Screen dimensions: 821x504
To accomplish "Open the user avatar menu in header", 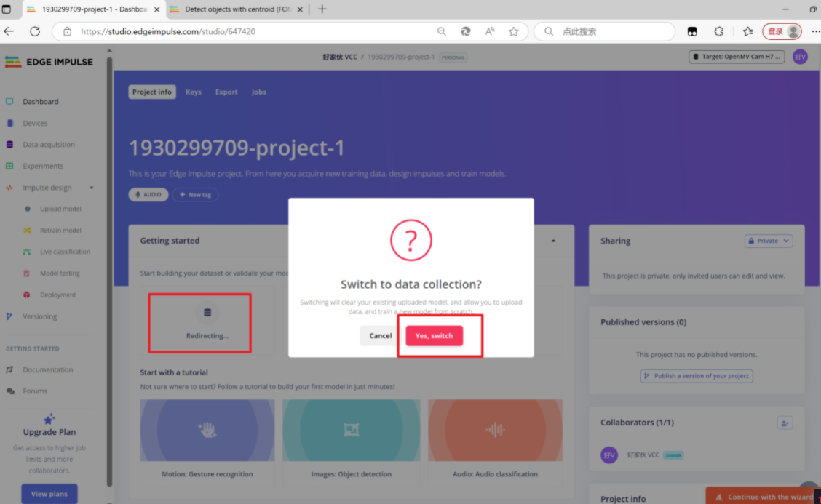I will click(x=800, y=57).
